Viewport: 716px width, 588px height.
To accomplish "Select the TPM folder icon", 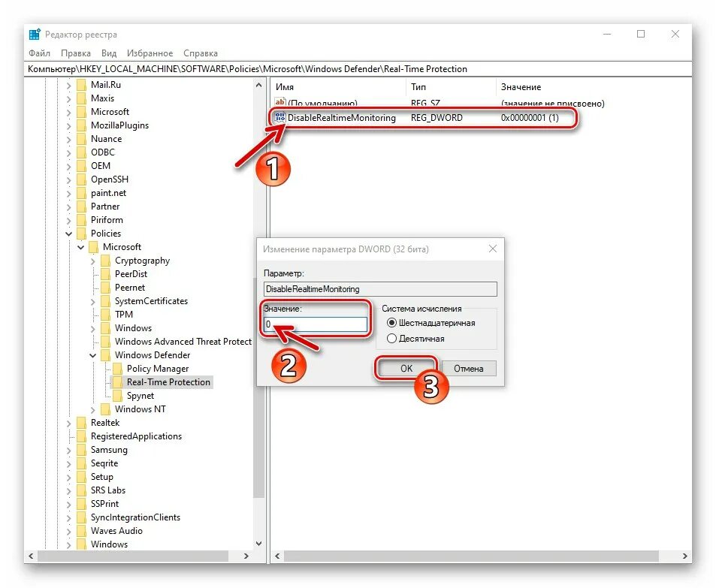I will pyautogui.click(x=105, y=315).
